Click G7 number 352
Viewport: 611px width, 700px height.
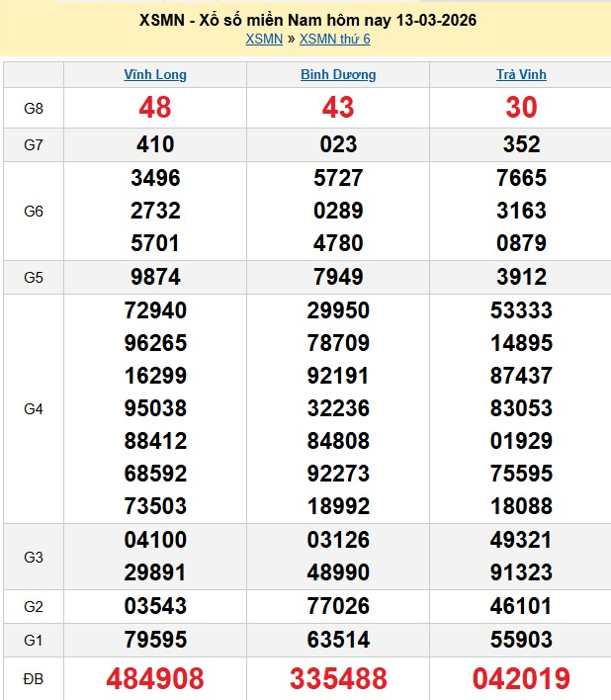[x=521, y=144]
